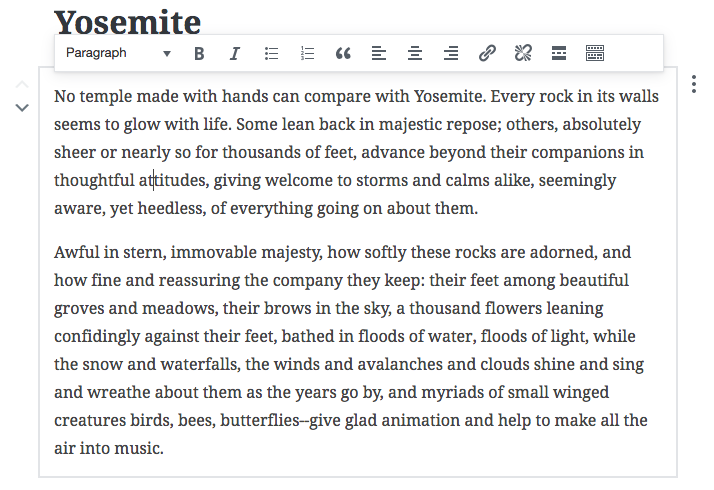Open the Paragraph format dropdown
The image size is (714, 490).
pos(118,53)
